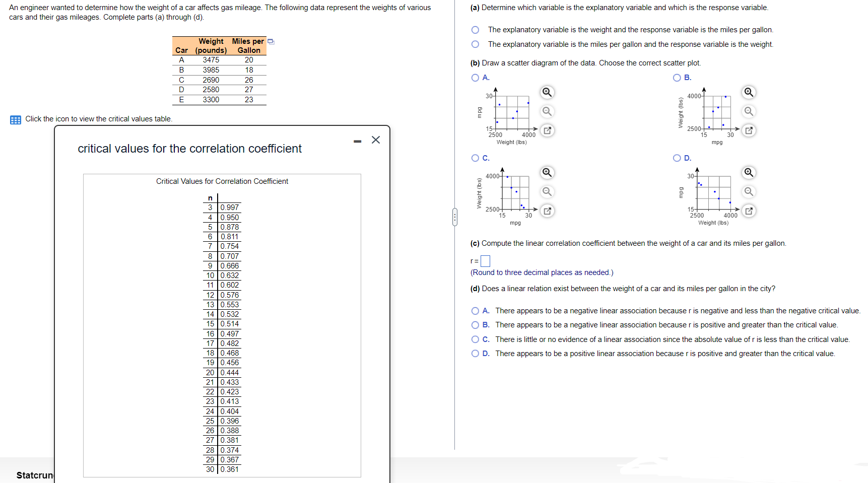This screenshot has height=483, width=868.
Task: Click critical value 0.811 for n equals 6
Action: click(230, 237)
